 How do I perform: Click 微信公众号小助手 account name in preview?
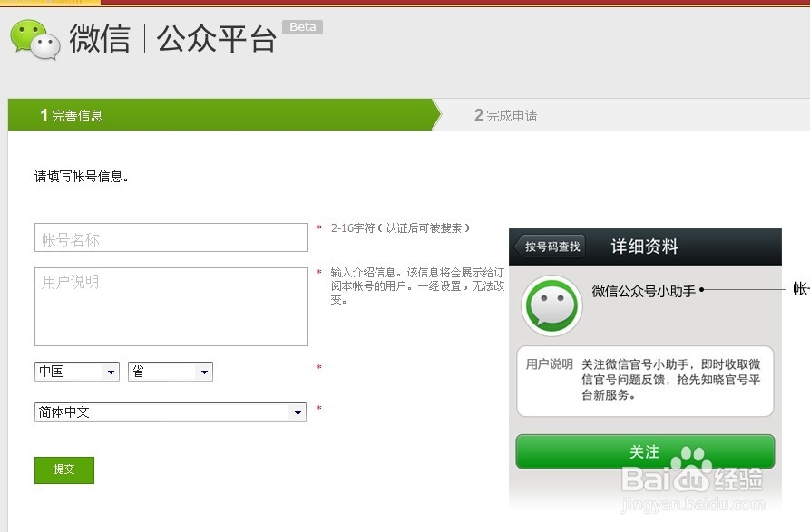(x=643, y=291)
